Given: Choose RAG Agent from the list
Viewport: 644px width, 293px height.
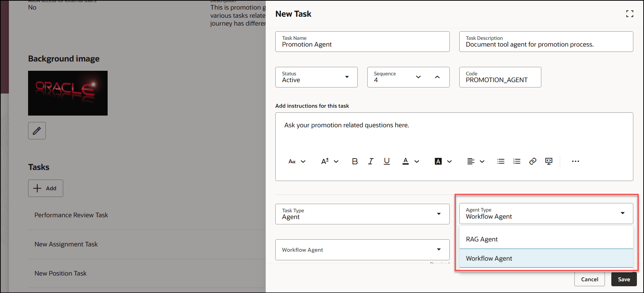Looking at the screenshot, I should point(546,239).
